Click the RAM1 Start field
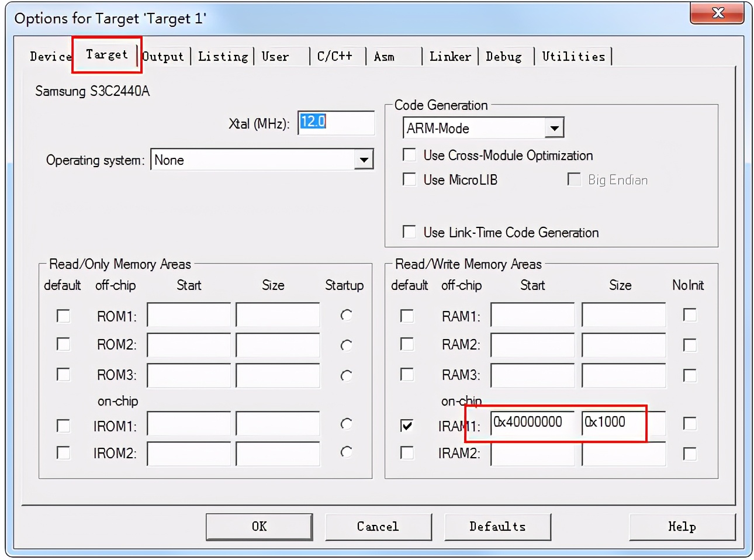This screenshot has height=560, width=754. coord(532,315)
